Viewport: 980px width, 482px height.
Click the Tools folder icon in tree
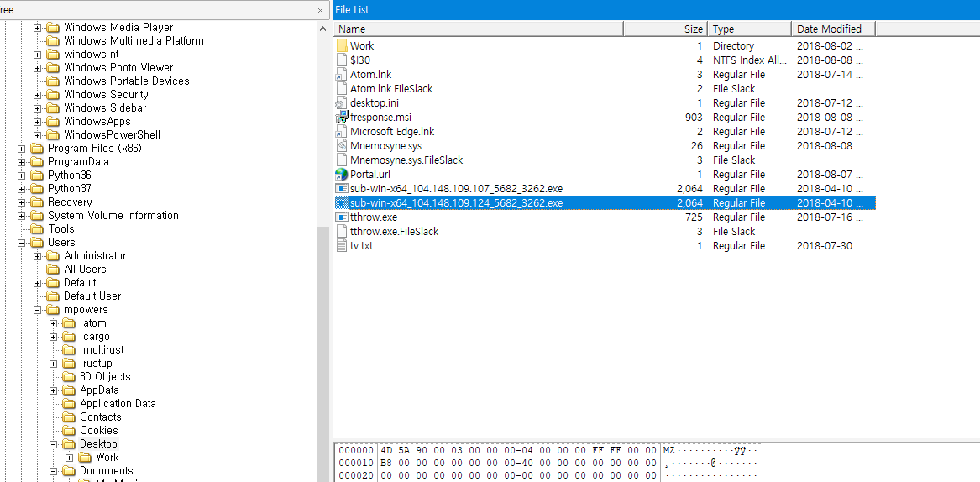click(37, 228)
